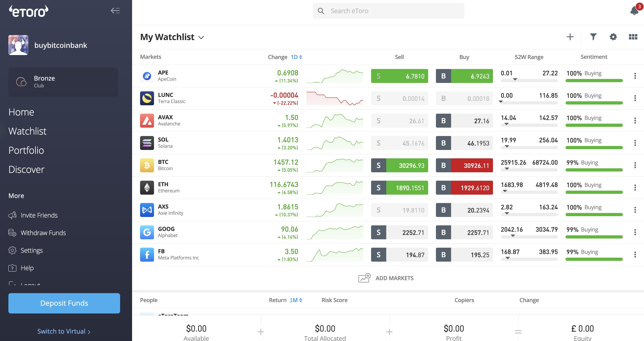This screenshot has width=644, height=341.
Task: Open Invite Friends
Action: click(33, 215)
